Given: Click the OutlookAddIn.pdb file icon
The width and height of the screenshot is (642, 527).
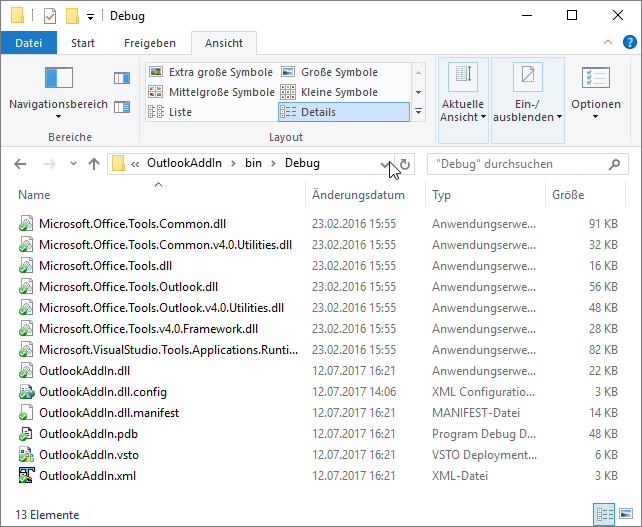Looking at the screenshot, I should coord(26,434).
